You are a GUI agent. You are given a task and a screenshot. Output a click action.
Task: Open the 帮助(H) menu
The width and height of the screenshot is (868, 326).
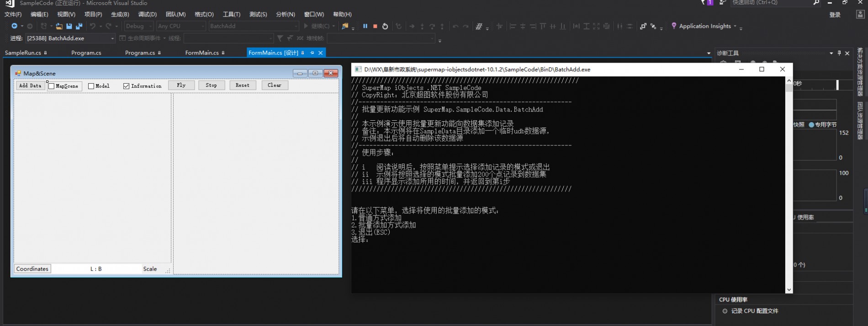(342, 15)
